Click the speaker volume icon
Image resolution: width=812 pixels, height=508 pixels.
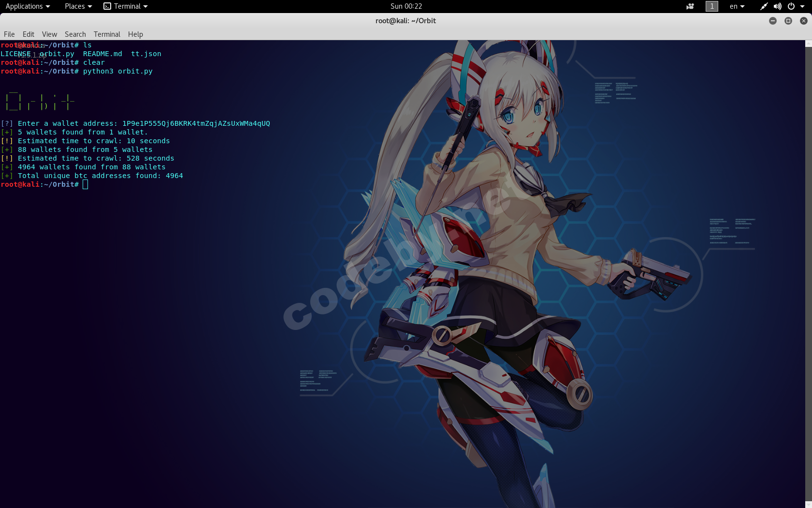pyautogui.click(x=777, y=6)
